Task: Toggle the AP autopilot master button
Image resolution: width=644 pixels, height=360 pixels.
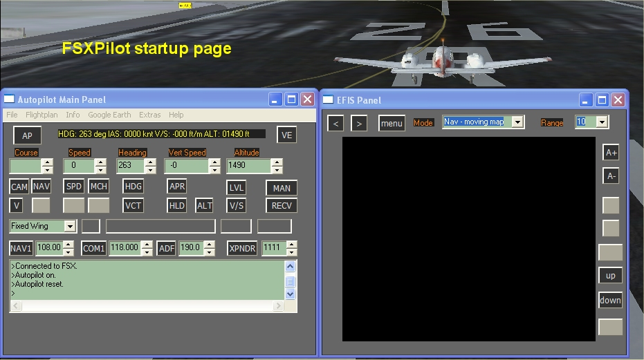Action: [x=27, y=135]
